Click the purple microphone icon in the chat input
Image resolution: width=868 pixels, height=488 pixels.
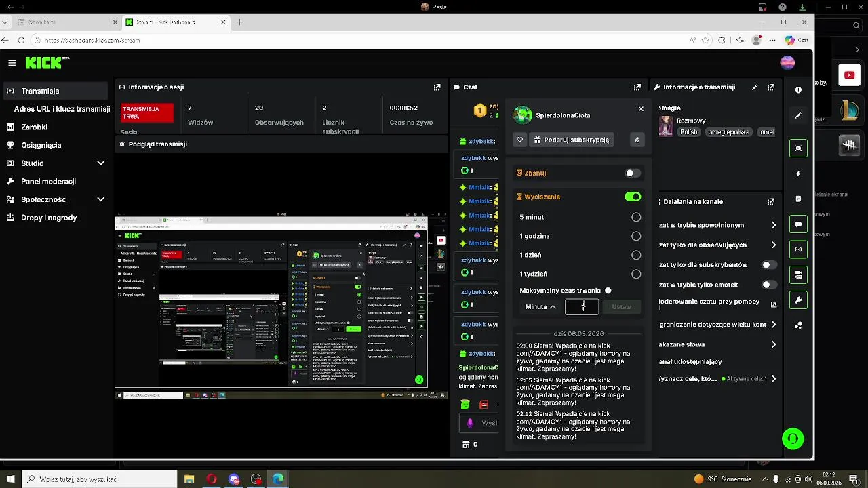tap(470, 422)
